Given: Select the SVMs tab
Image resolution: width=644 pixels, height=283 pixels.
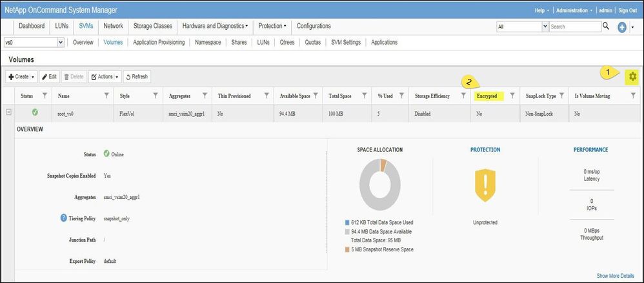Looking at the screenshot, I should (x=86, y=26).
